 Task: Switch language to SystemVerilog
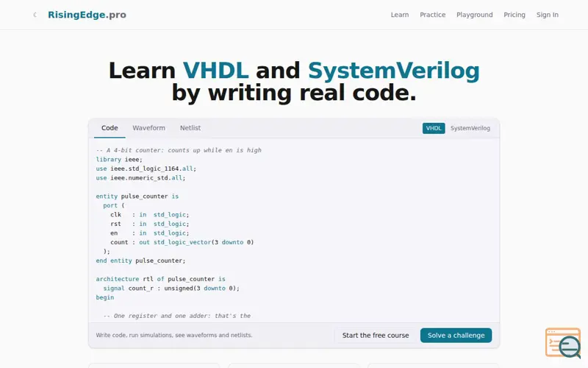470,128
